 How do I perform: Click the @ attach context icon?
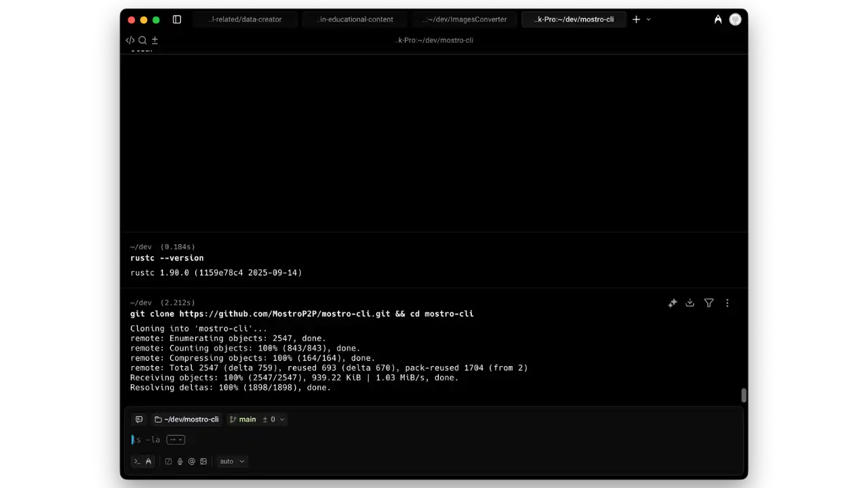coord(191,462)
